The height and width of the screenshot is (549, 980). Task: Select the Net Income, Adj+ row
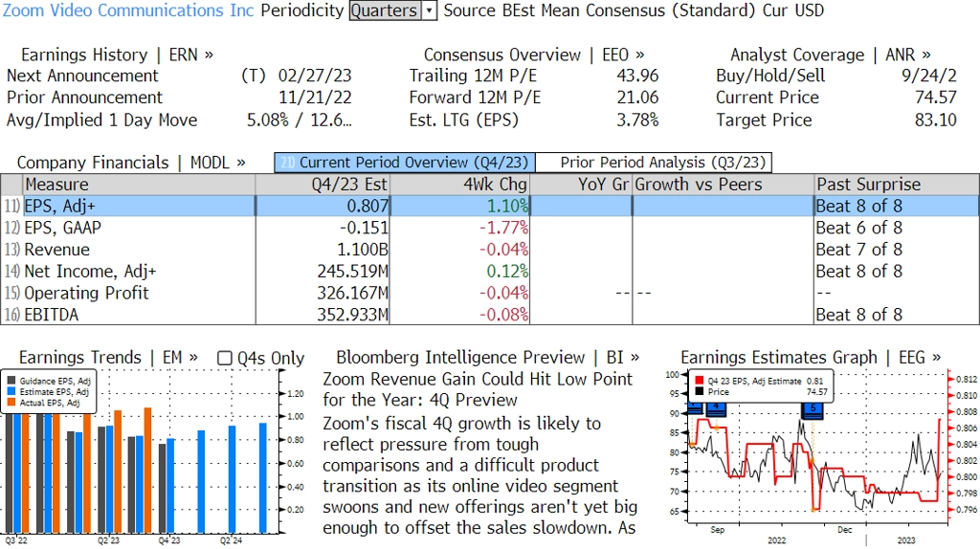pos(490,272)
